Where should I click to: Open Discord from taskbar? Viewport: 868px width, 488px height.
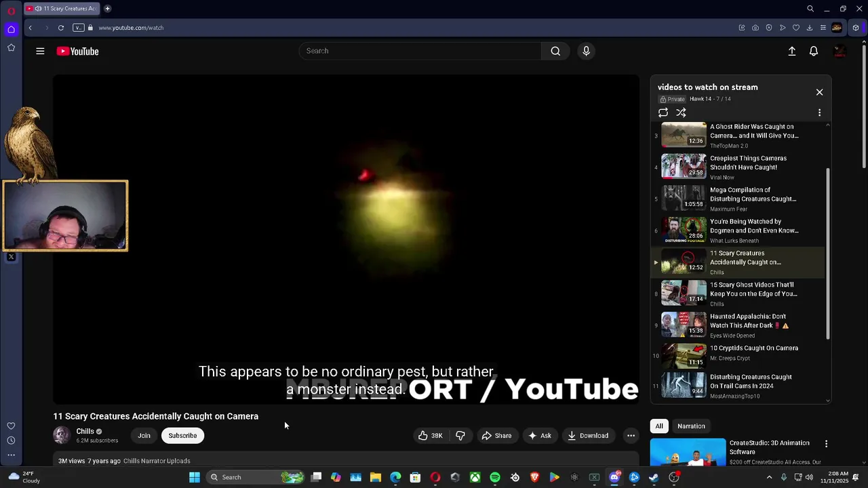(x=614, y=477)
